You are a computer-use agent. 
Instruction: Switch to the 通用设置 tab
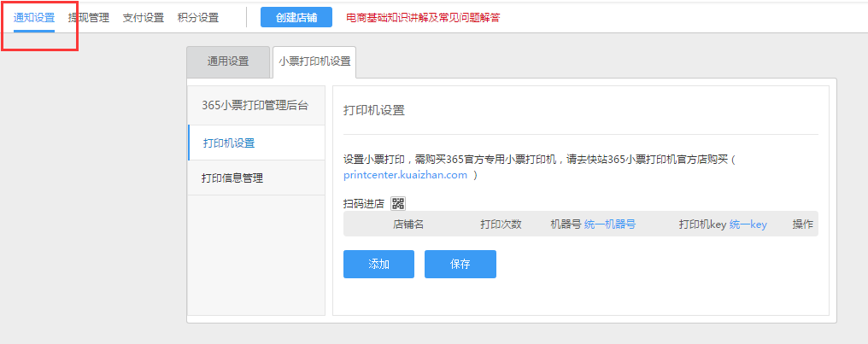click(x=228, y=61)
